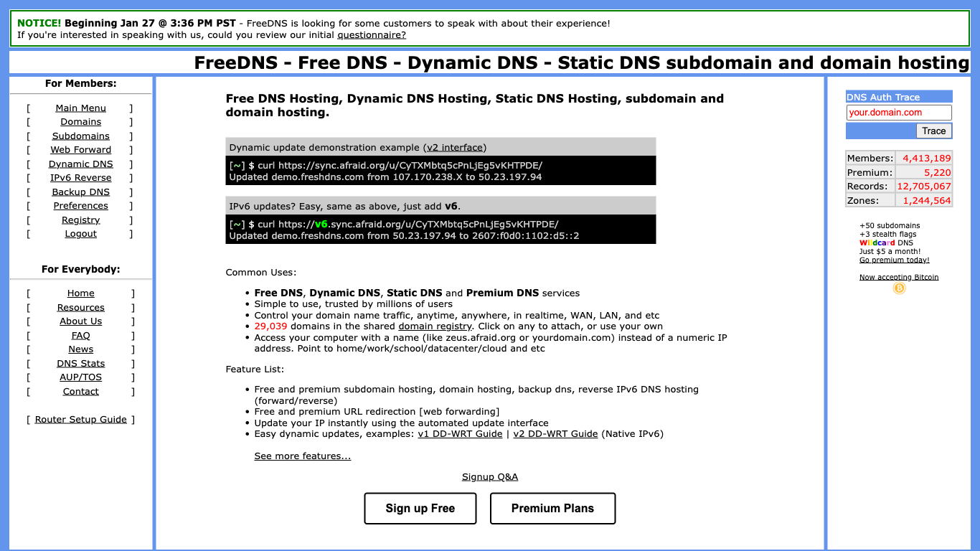Click the For Members heading
Screen dimensions: 980x551
pos(80,83)
